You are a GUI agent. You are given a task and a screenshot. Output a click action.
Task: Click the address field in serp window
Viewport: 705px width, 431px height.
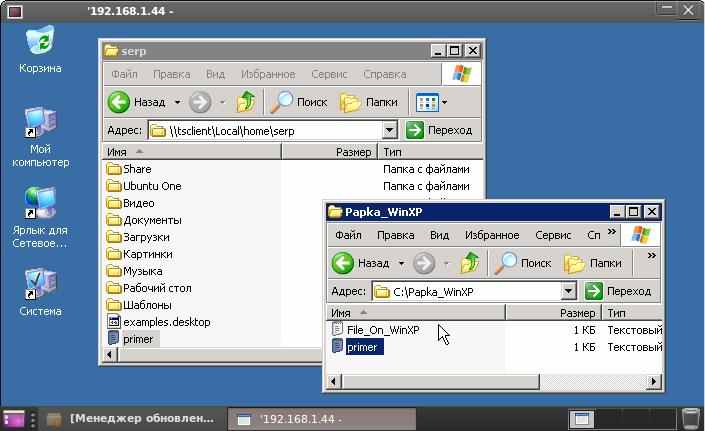point(272,131)
